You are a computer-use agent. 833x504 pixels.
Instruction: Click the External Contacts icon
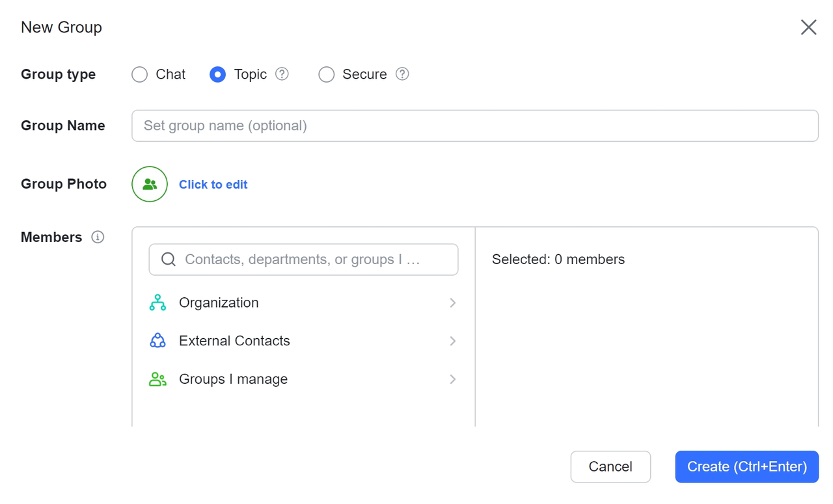click(157, 341)
